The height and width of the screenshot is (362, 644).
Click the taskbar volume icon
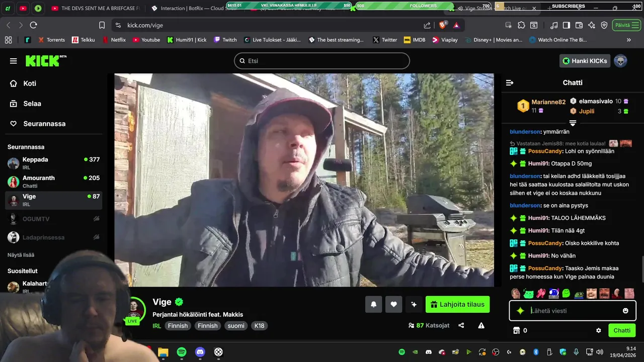(x=599, y=352)
